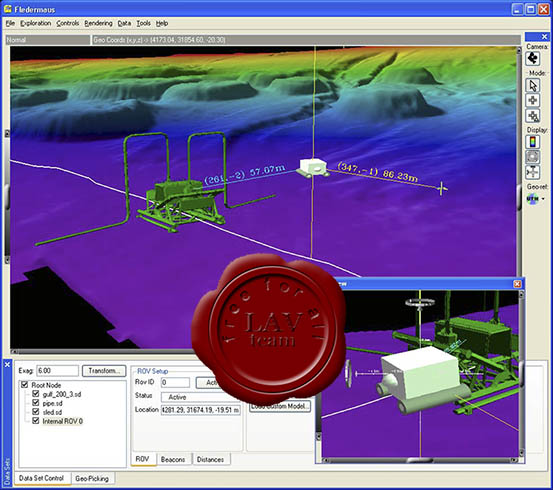Viewport: 553px width, 490px height.
Task: Close the ROV inset view window
Action: tap(517, 284)
